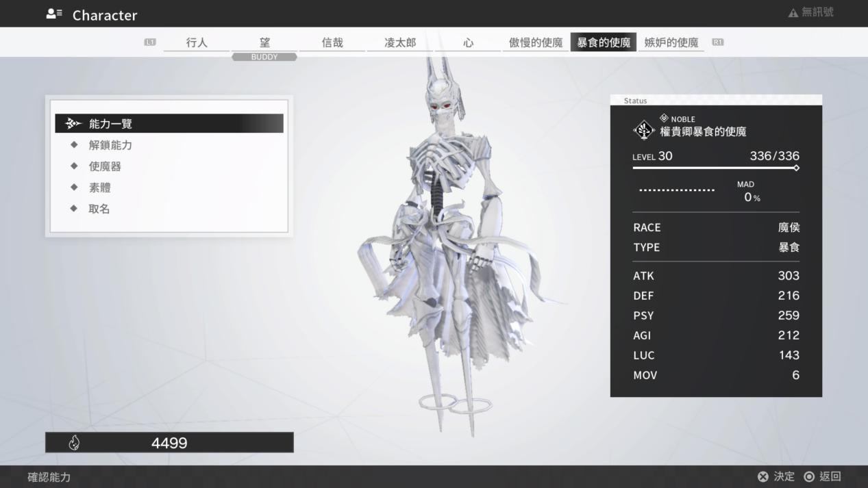Switch to the 嫉妒的使魔 tab

(x=671, y=42)
